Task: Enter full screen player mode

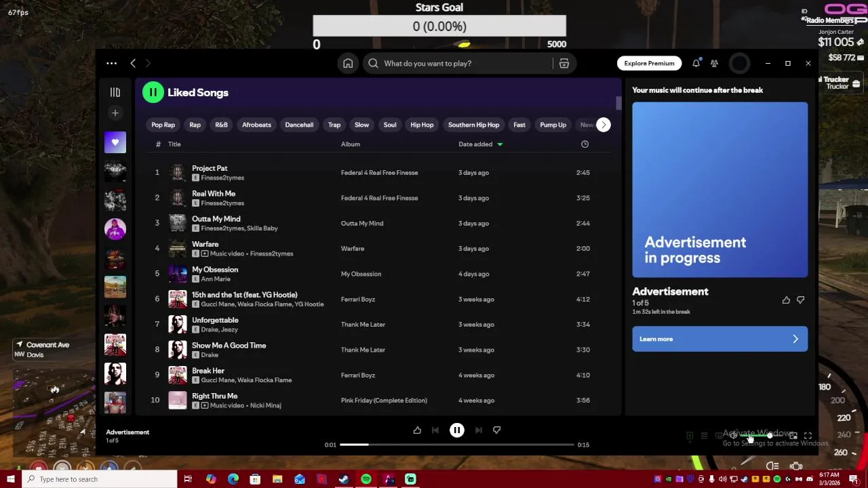Action: tap(808, 436)
